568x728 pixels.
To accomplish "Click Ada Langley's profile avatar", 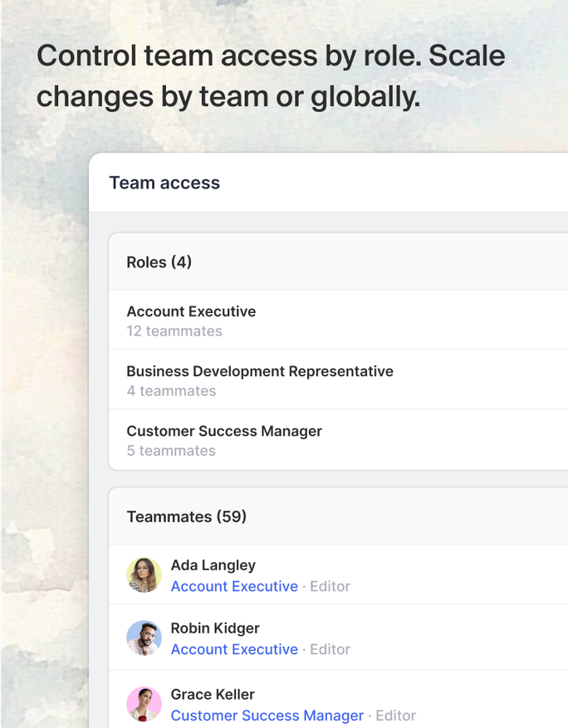I will [144, 575].
